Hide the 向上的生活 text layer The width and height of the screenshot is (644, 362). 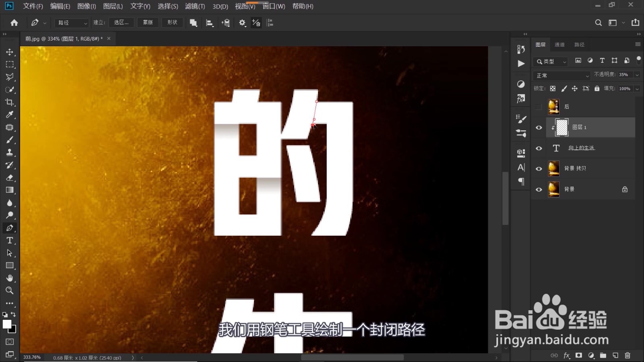539,148
